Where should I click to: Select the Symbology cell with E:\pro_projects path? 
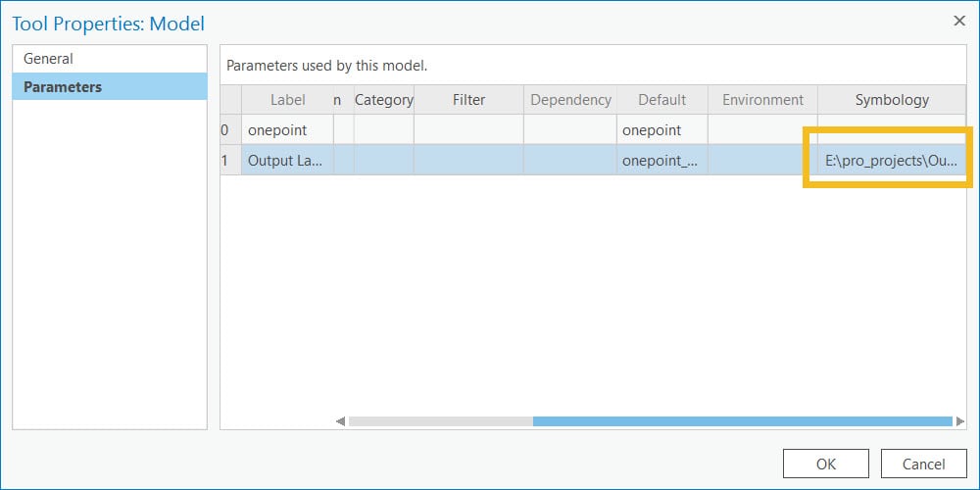891,160
